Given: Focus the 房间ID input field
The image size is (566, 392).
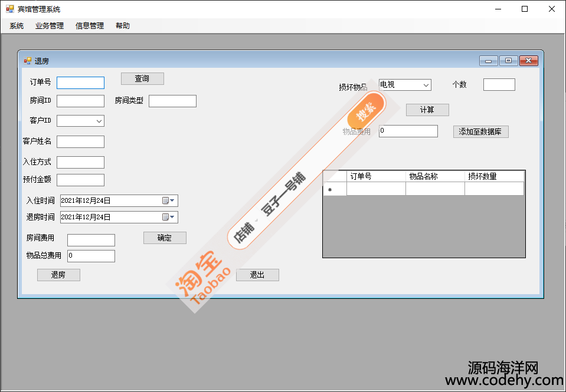Looking at the screenshot, I should (x=80, y=101).
